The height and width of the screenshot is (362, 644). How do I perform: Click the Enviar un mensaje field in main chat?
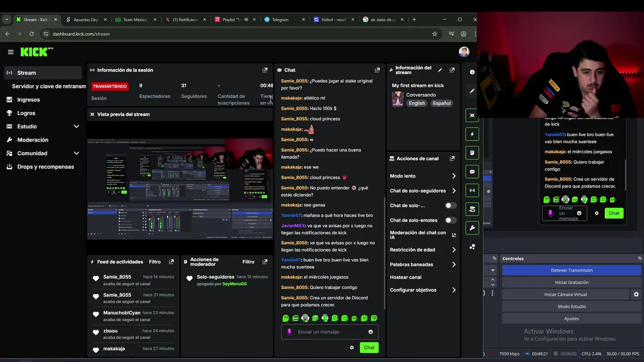330,332
